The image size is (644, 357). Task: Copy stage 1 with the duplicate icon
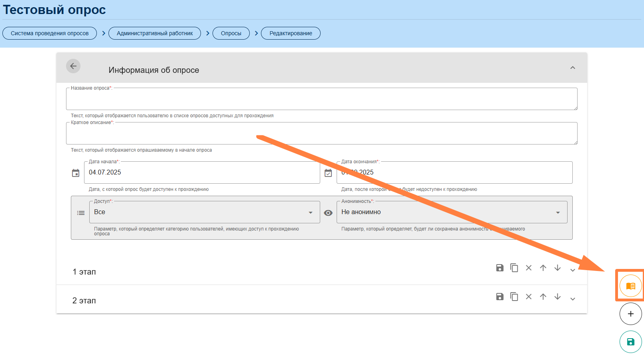(x=514, y=268)
